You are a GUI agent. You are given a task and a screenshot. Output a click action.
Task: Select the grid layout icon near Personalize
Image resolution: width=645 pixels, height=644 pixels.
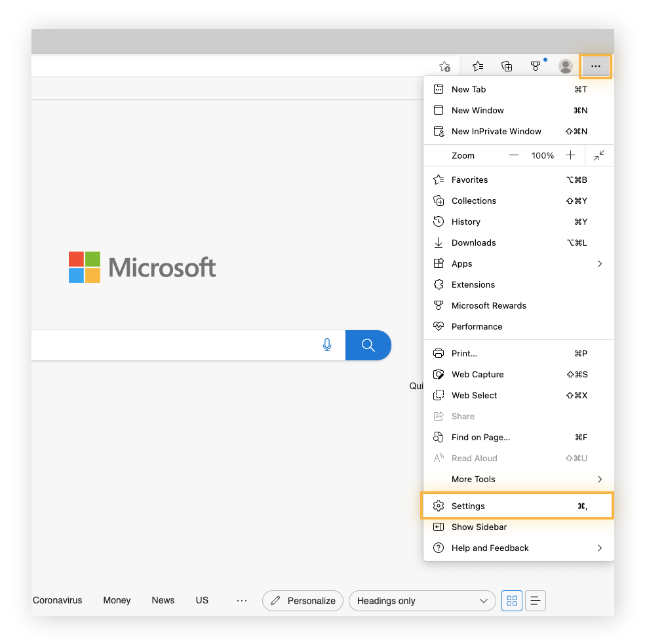pos(512,601)
